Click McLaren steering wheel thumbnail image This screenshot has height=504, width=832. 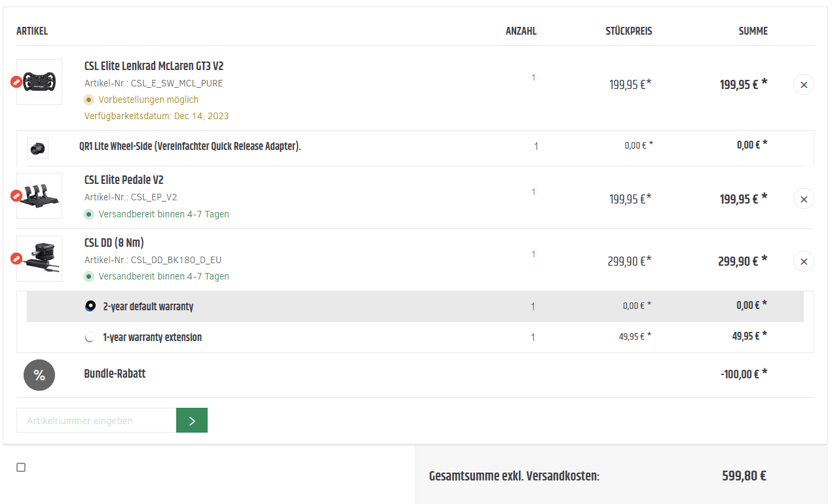[x=41, y=82]
